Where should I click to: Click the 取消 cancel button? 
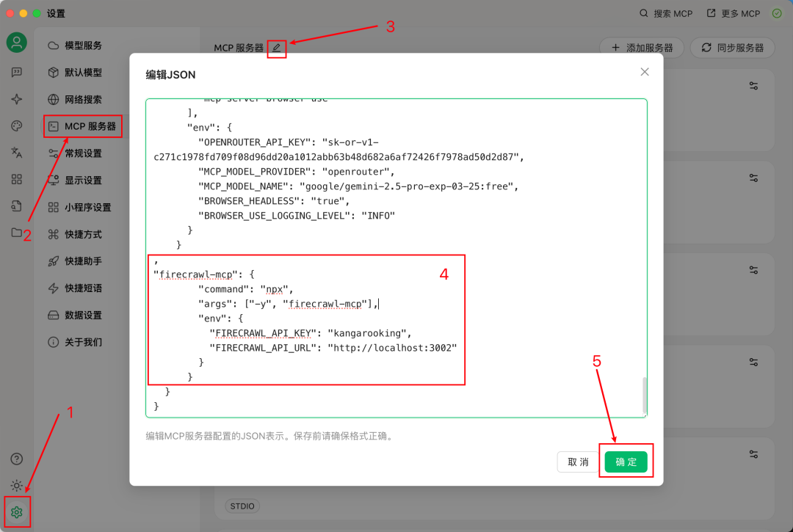pyautogui.click(x=578, y=462)
